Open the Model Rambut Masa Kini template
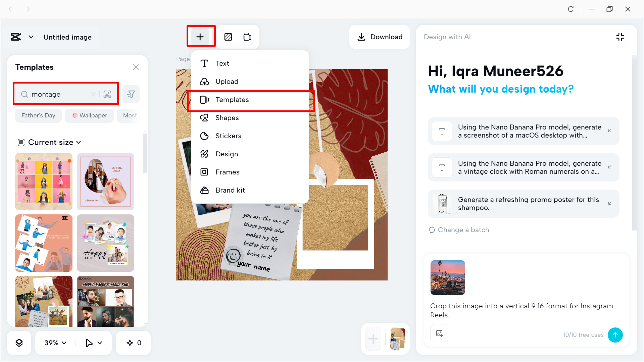 pos(105,301)
